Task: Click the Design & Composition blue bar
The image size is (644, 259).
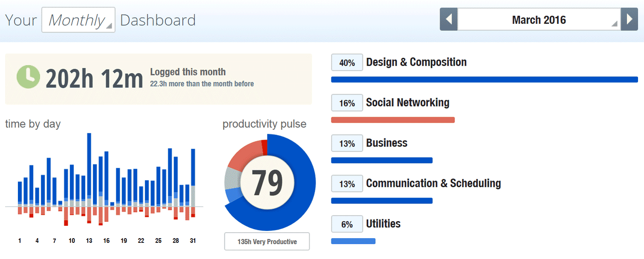Action: coord(484,80)
